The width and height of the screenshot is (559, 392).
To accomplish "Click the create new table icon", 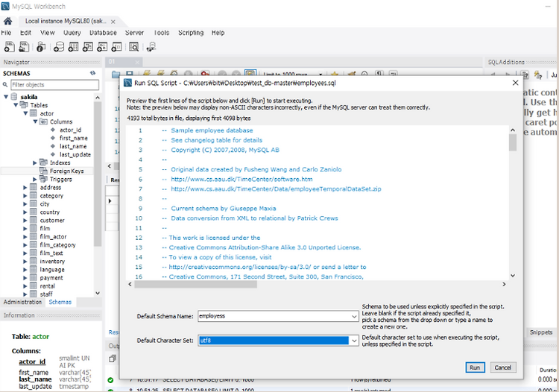I will 74,47.
